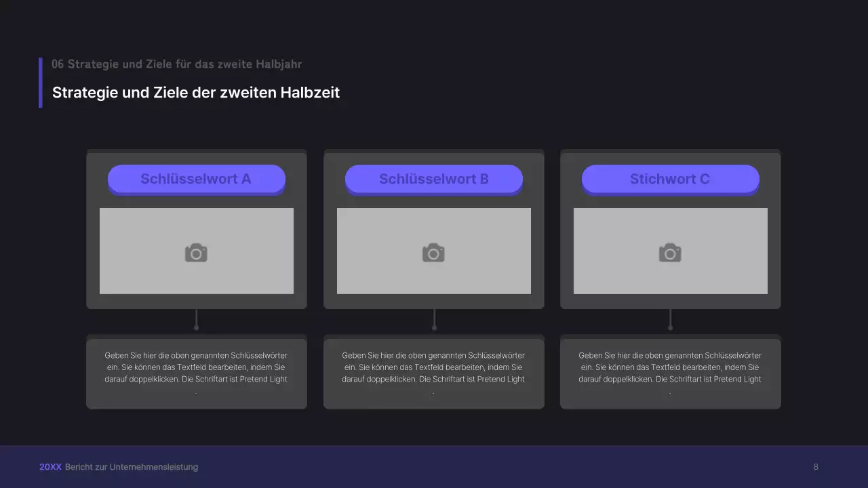Select the connector dot under the third card
The height and width of the screenshot is (488, 868).
pyautogui.click(x=671, y=327)
